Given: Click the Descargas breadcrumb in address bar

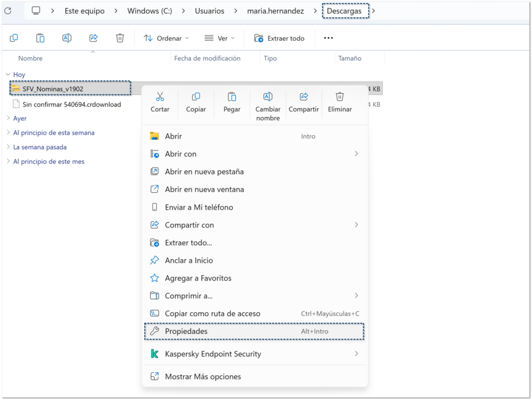Looking at the screenshot, I should coord(344,11).
